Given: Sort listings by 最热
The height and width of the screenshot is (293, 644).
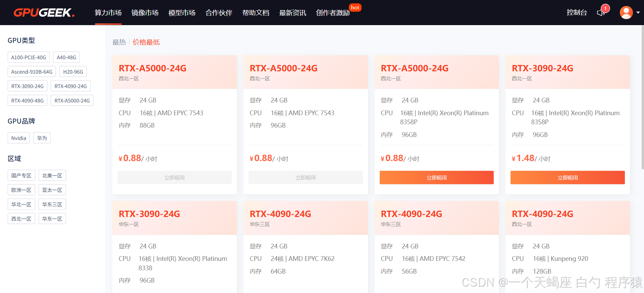Looking at the screenshot, I should 119,42.
